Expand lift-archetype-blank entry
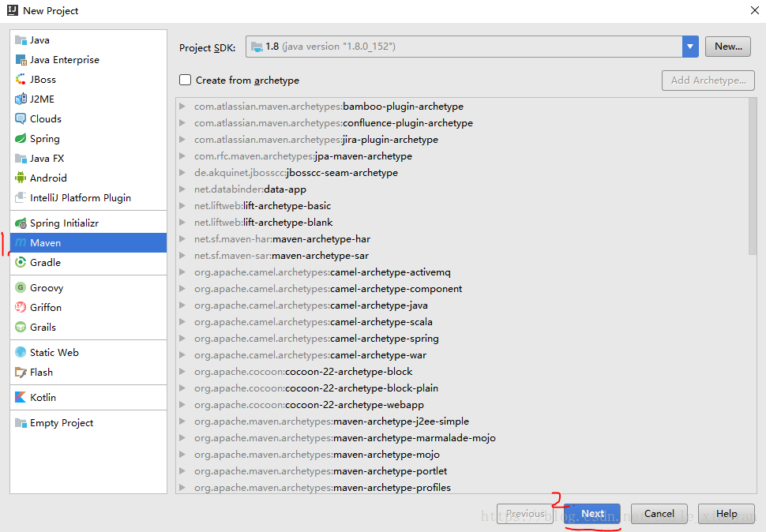The height and width of the screenshot is (532, 766). (x=182, y=222)
